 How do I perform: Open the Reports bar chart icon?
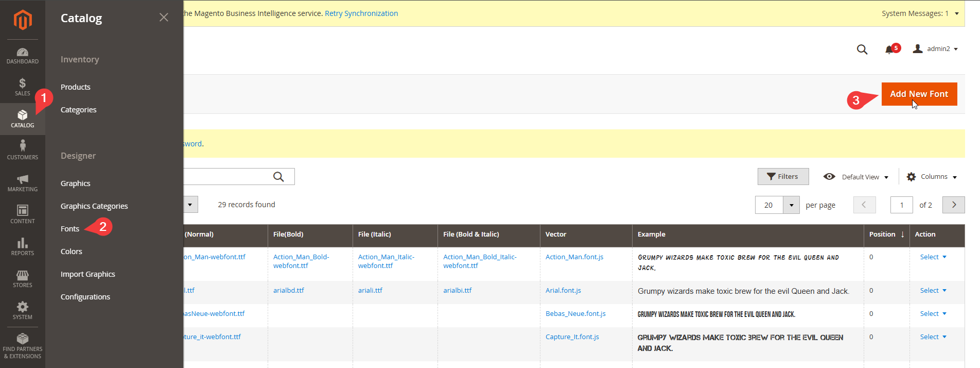pos(22,246)
